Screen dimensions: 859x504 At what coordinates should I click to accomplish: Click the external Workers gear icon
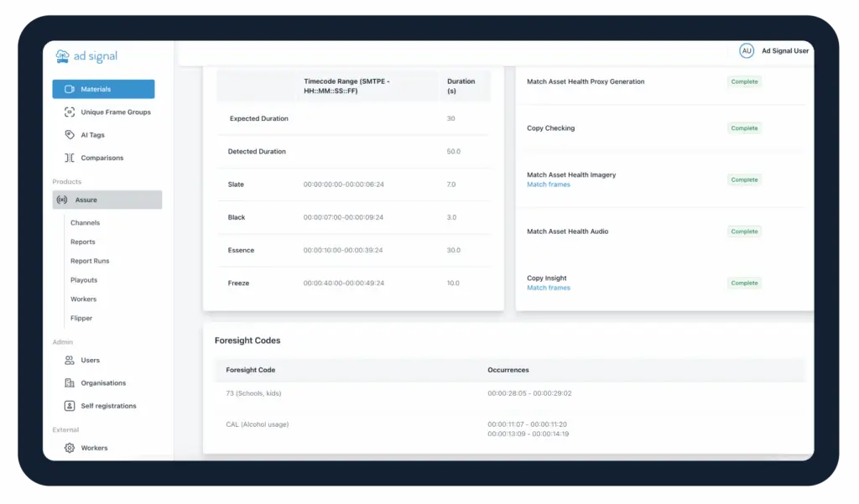(70, 448)
